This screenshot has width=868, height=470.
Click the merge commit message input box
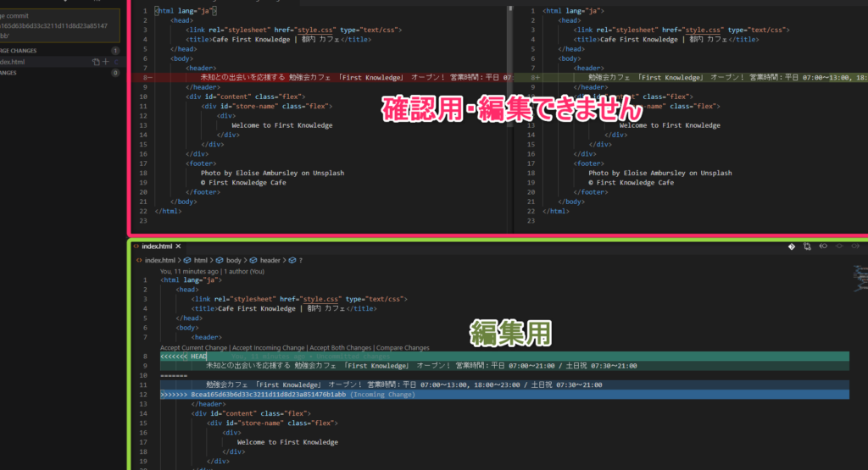(59, 25)
